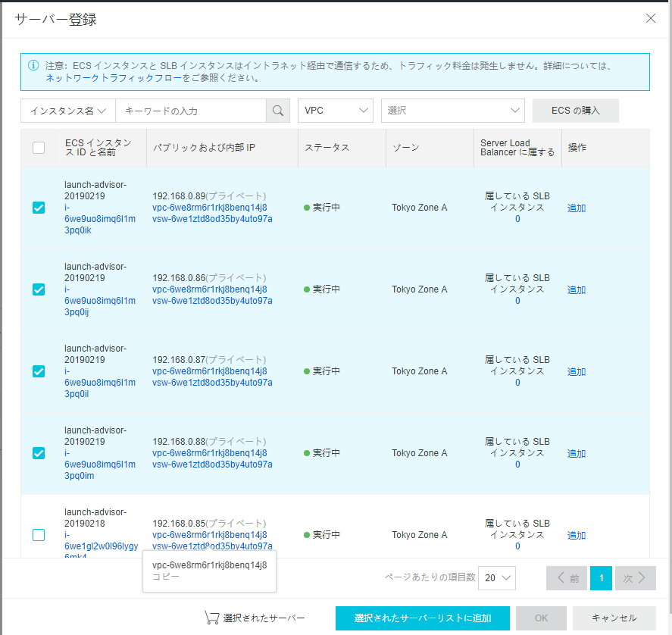
Task: Open VPC link in 192.168.0.88 row
Action: (x=210, y=453)
